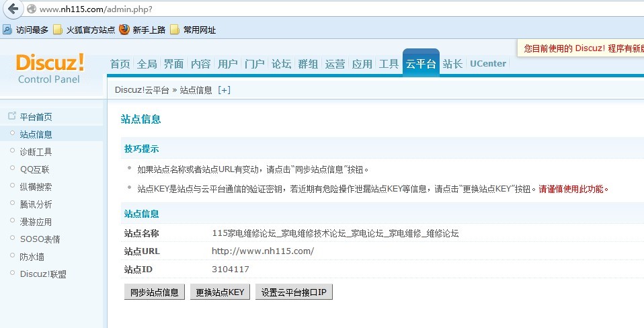Click the 站点名称 row label
644x328 pixels.
click(141, 233)
